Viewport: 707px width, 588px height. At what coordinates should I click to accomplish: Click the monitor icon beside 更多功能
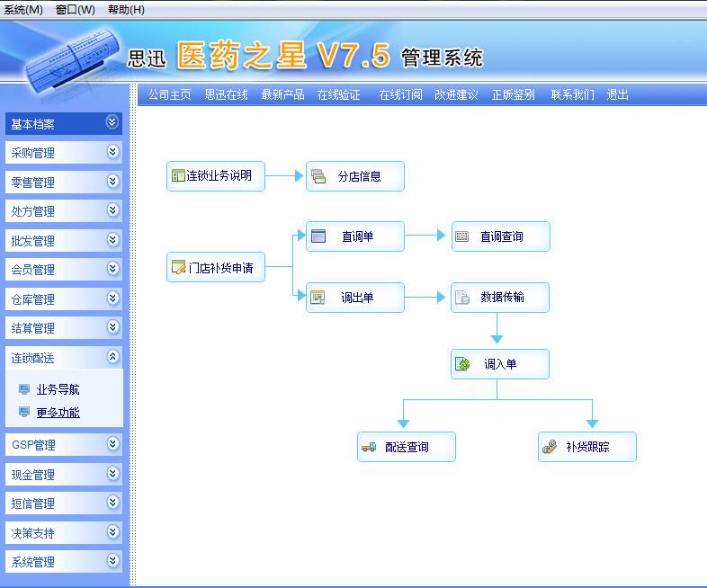(24, 412)
